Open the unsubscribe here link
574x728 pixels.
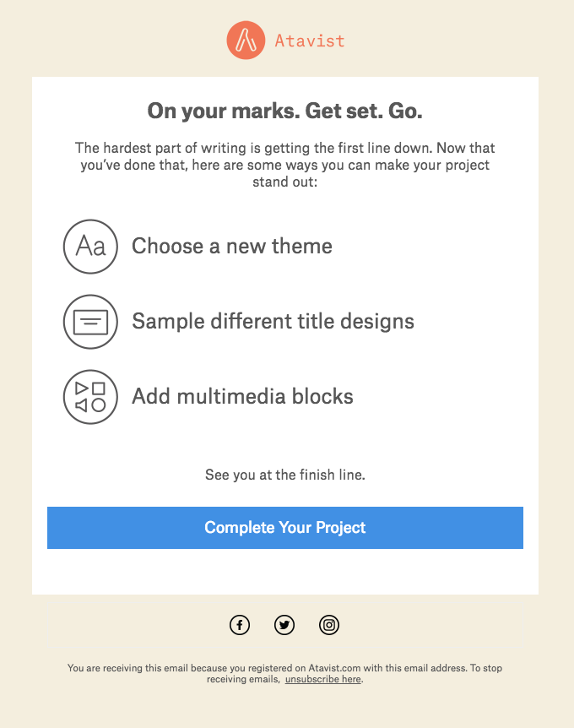coord(322,678)
